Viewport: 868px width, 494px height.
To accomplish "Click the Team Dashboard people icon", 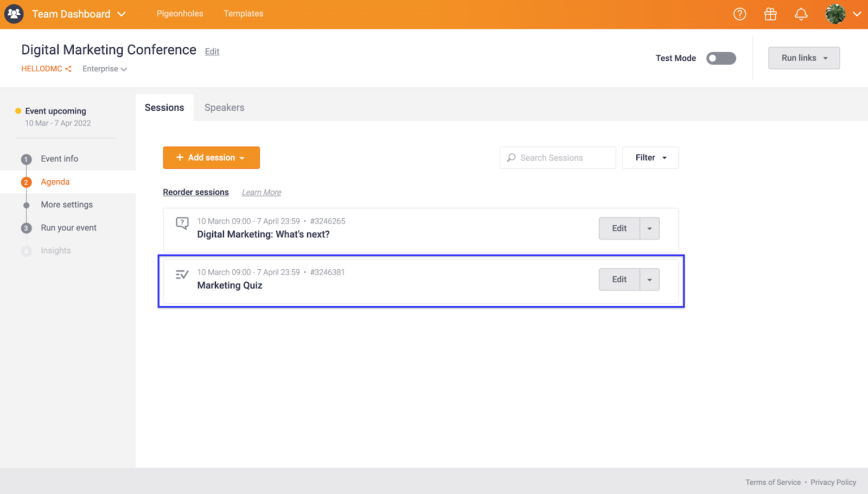I will coord(14,14).
